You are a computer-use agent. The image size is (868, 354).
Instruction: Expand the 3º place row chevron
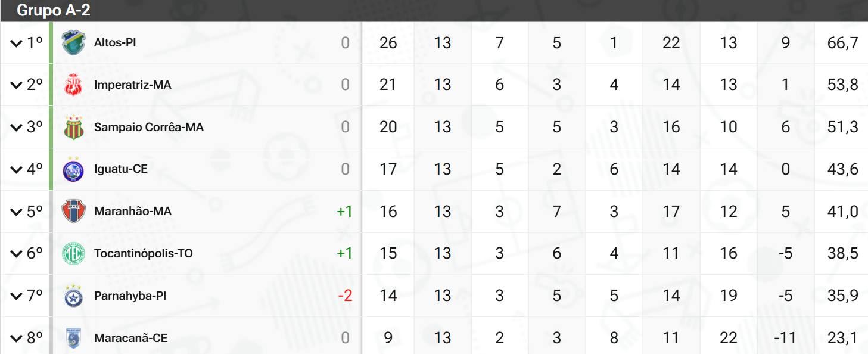coord(16,128)
